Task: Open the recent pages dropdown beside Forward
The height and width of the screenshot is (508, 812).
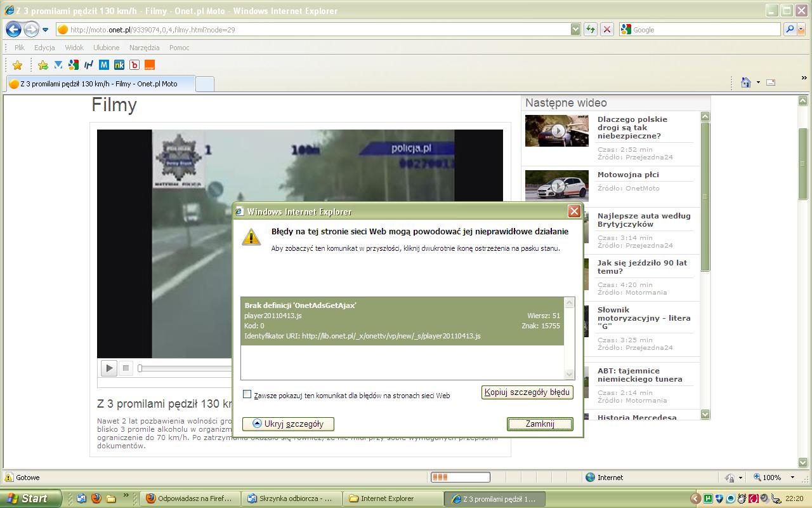Action: [46, 30]
